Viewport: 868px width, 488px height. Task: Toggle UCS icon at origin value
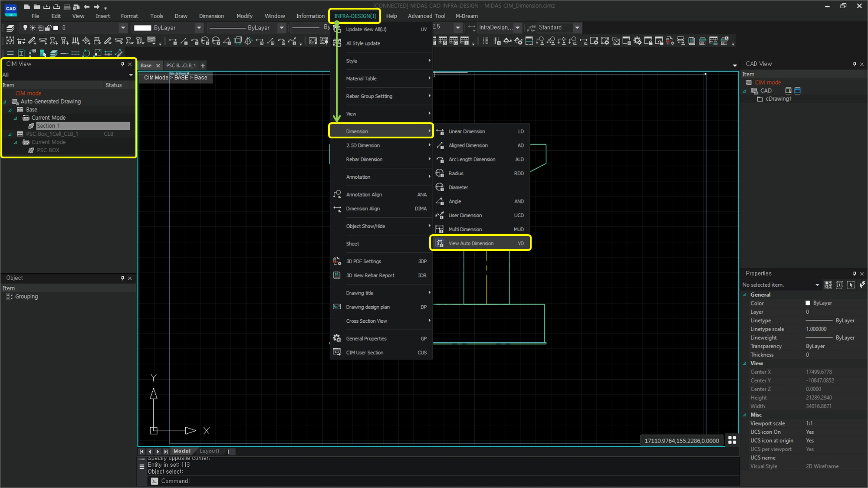pos(810,441)
